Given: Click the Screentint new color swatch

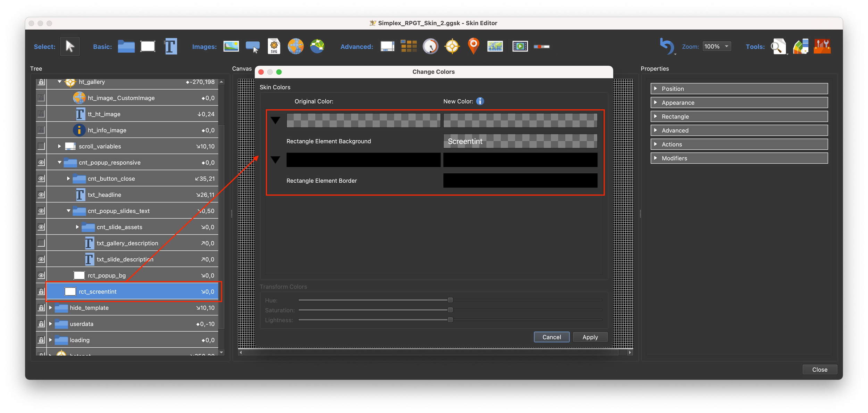Looking at the screenshot, I should tap(520, 141).
